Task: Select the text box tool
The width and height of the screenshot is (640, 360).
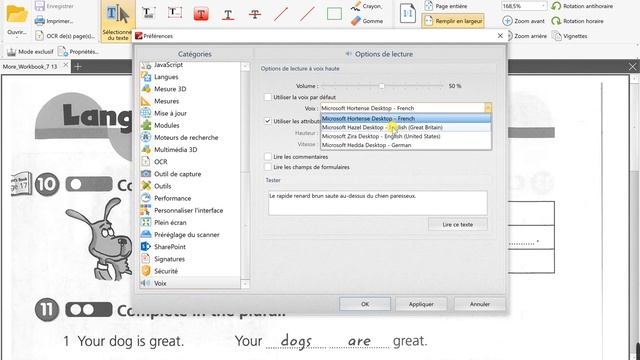Action: tap(175, 13)
